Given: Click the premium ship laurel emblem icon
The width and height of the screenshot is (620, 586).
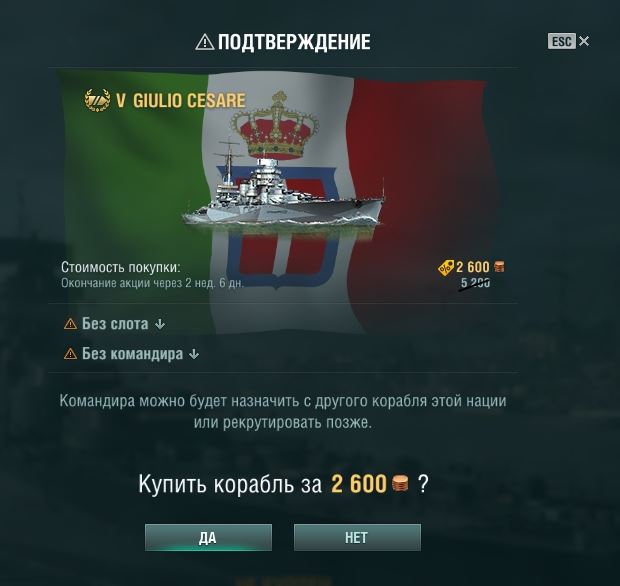Looking at the screenshot, I should tap(97, 100).
